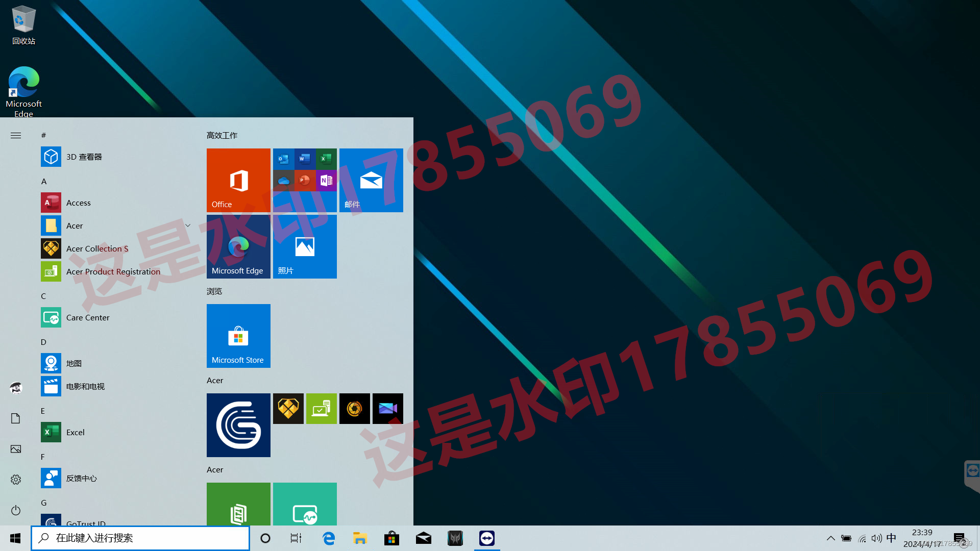Screen dimensions: 980x551
Task: Click the letter C index header
Action: point(43,296)
